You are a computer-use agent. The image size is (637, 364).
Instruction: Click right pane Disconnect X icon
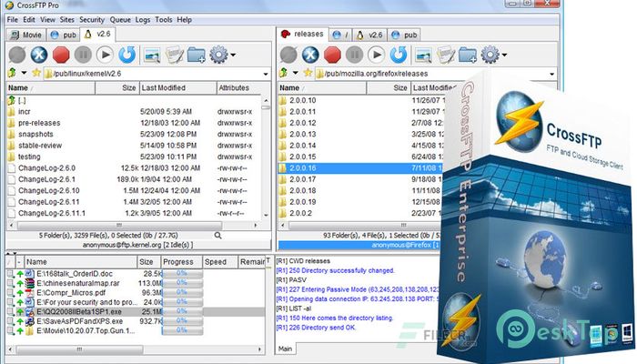point(310,55)
